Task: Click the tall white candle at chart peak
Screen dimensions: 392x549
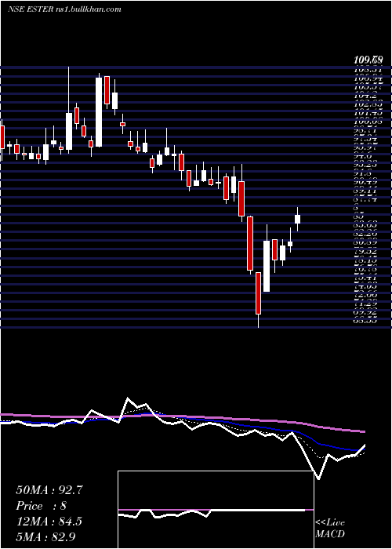Action: [x=99, y=112]
